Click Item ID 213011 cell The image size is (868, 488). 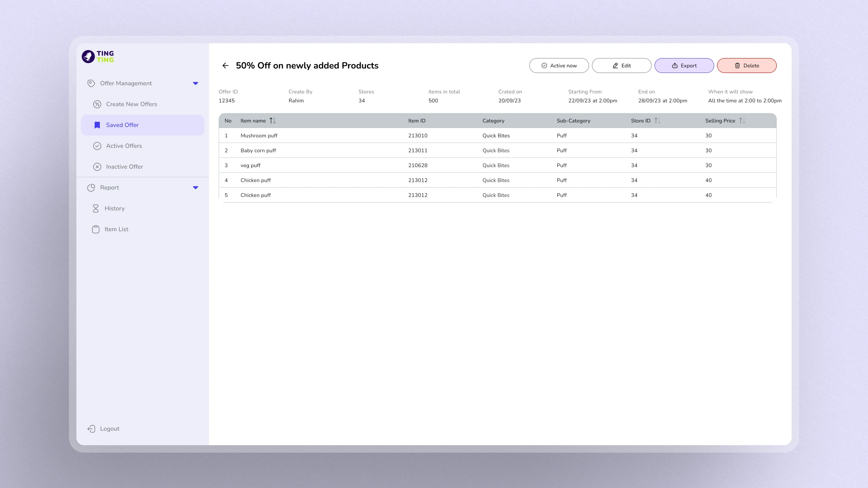[x=418, y=150]
